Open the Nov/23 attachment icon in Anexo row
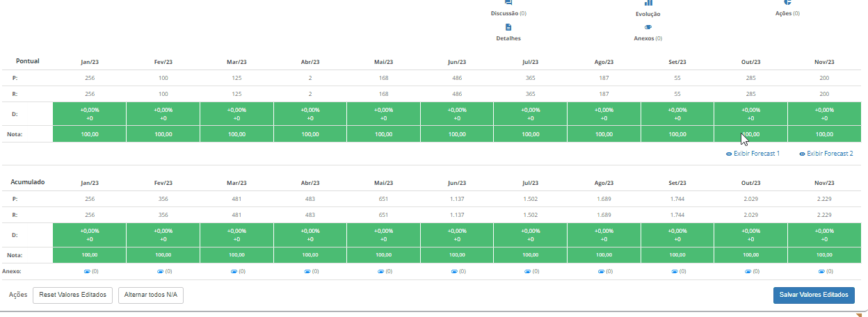The width and height of the screenshot is (868, 317). [x=821, y=271]
